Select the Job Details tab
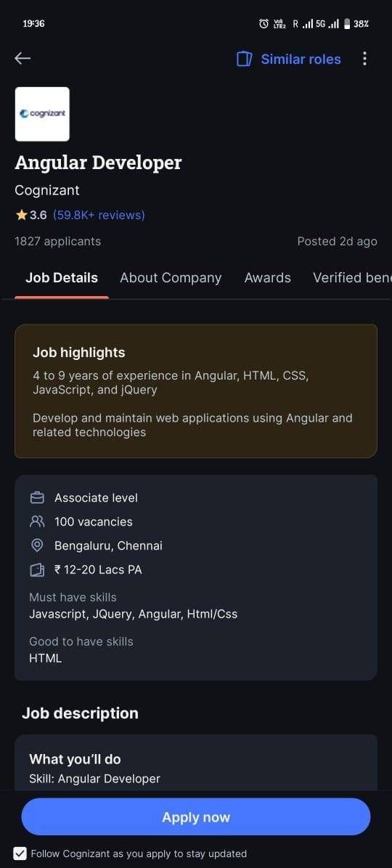The width and height of the screenshot is (392, 868). tap(62, 278)
